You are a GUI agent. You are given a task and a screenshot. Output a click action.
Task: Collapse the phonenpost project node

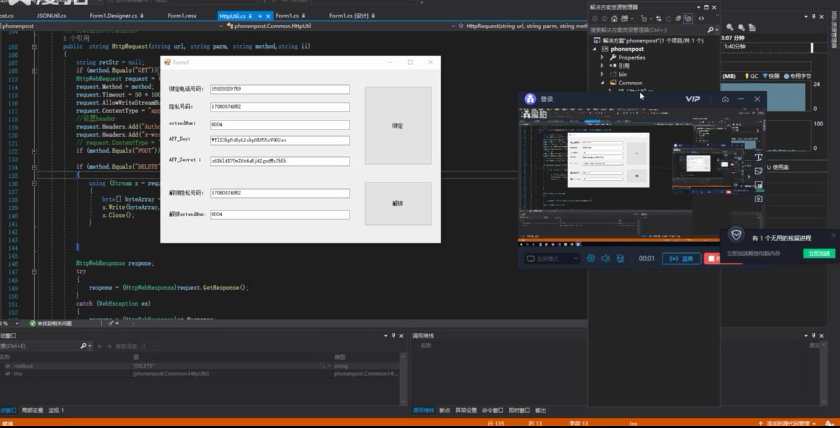[594, 49]
